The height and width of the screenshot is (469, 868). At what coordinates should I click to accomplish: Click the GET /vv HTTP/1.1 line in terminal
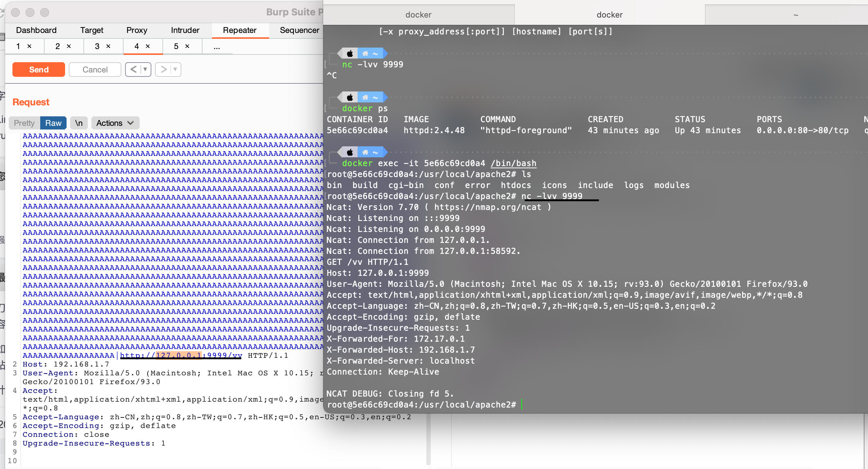tap(367, 262)
